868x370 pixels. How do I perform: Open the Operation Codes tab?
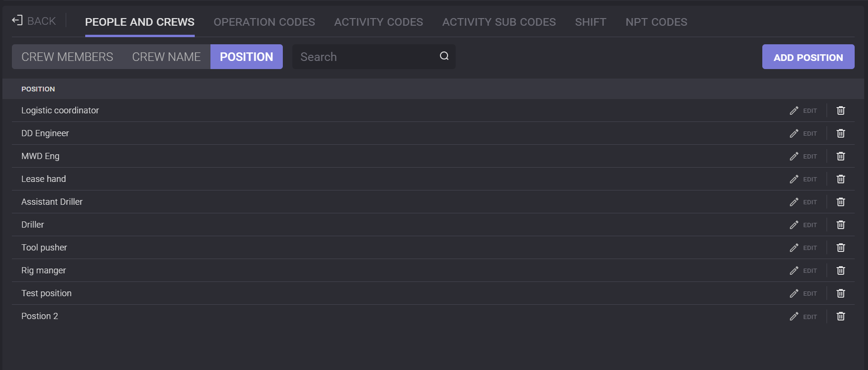point(264,22)
